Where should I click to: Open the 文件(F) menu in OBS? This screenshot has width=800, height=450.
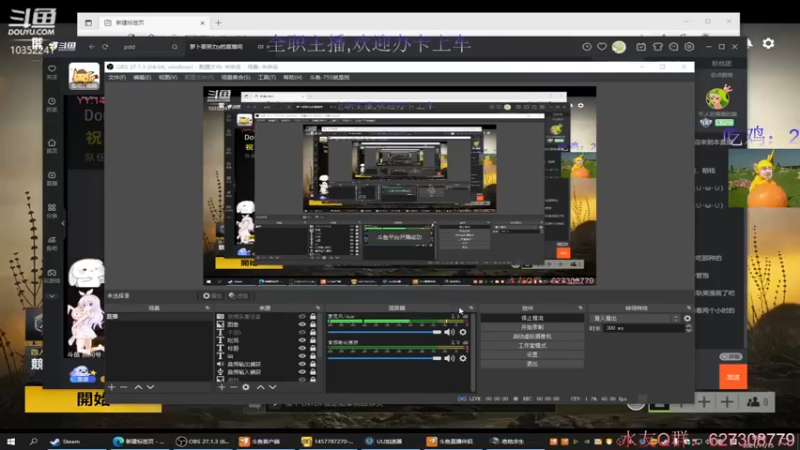117,78
